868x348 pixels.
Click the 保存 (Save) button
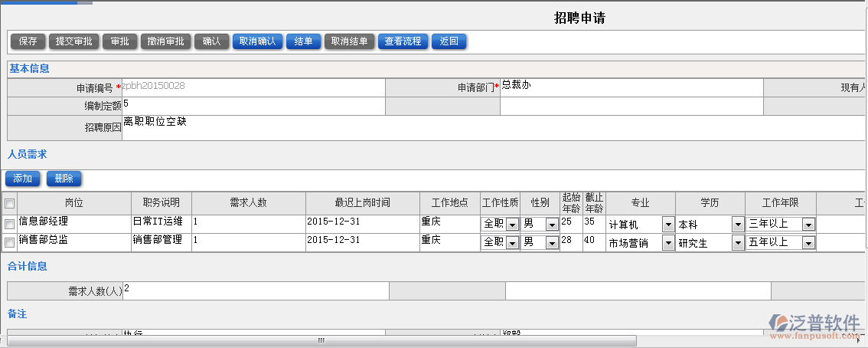tap(28, 41)
